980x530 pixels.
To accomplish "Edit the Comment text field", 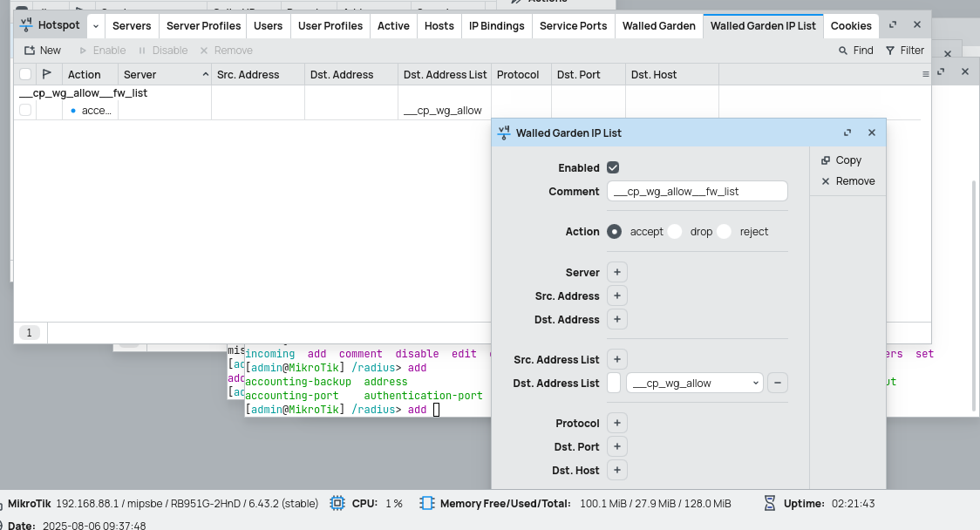I will pos(697,191).
